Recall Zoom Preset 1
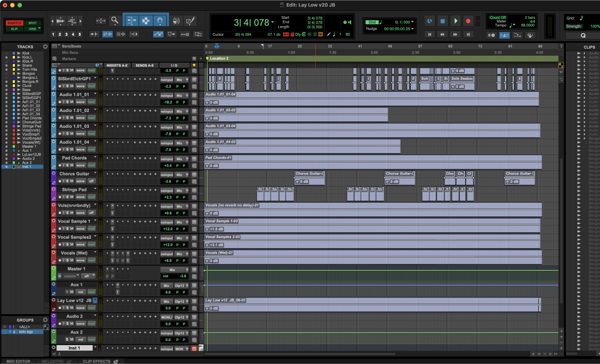This screenshot has height=364, width=600. [53, 34]
